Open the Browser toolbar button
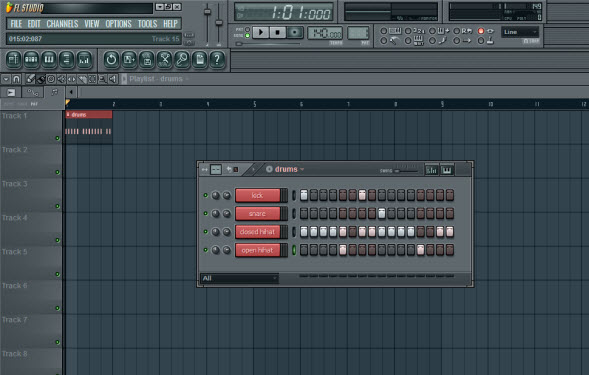The image size is (589, 375). click(66, 59)
